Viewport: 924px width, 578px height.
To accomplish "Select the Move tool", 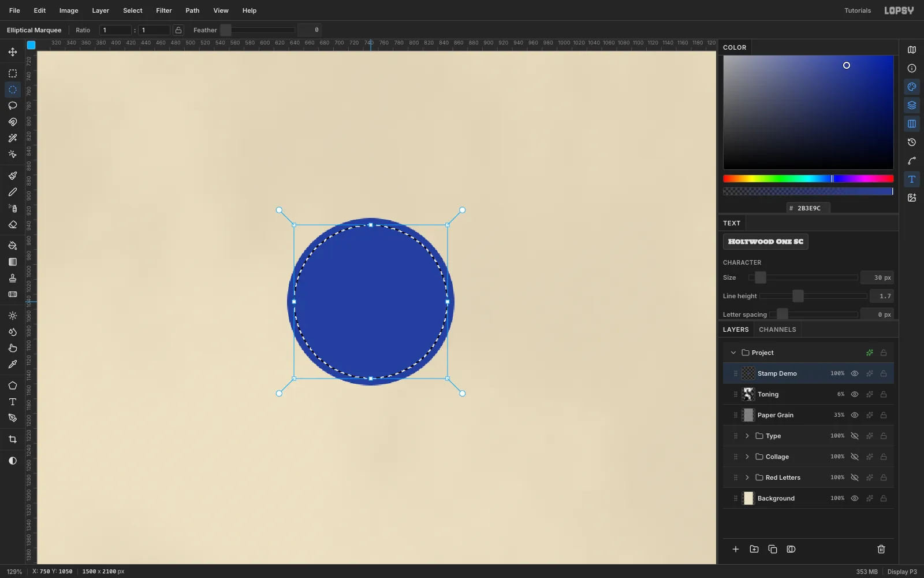I will click(13, 52).
